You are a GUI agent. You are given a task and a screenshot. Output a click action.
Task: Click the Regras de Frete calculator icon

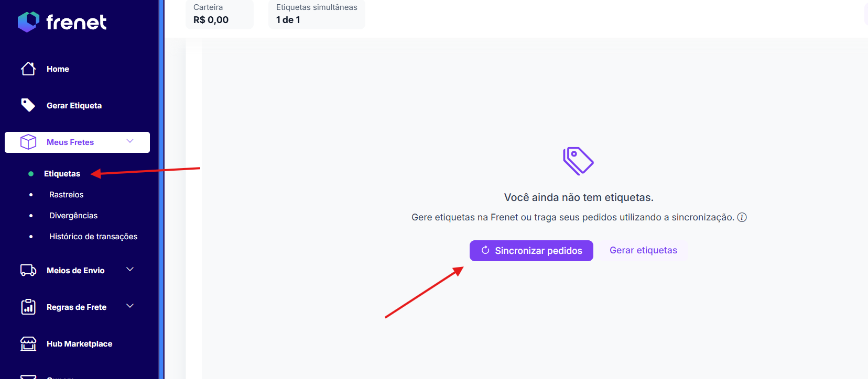point(28,307)
